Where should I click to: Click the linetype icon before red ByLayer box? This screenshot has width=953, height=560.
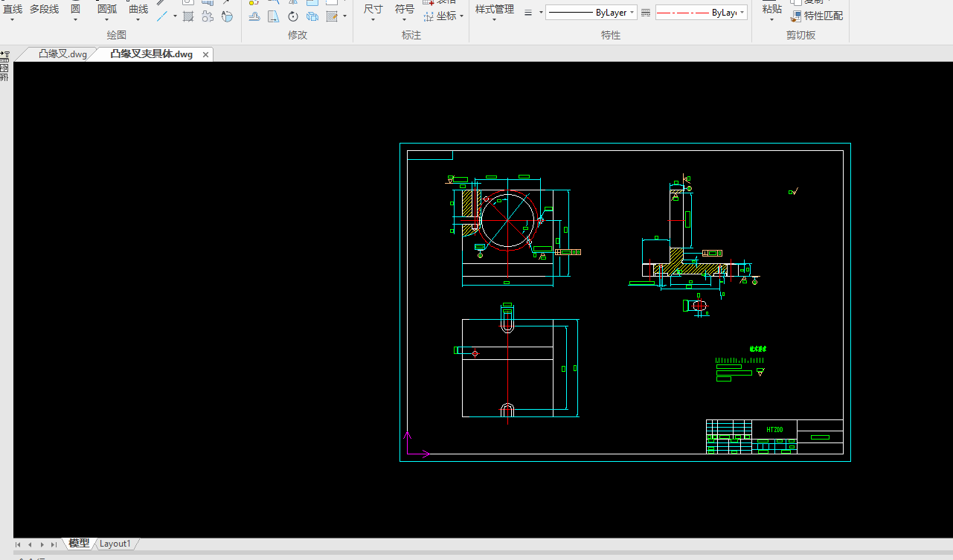645,13
